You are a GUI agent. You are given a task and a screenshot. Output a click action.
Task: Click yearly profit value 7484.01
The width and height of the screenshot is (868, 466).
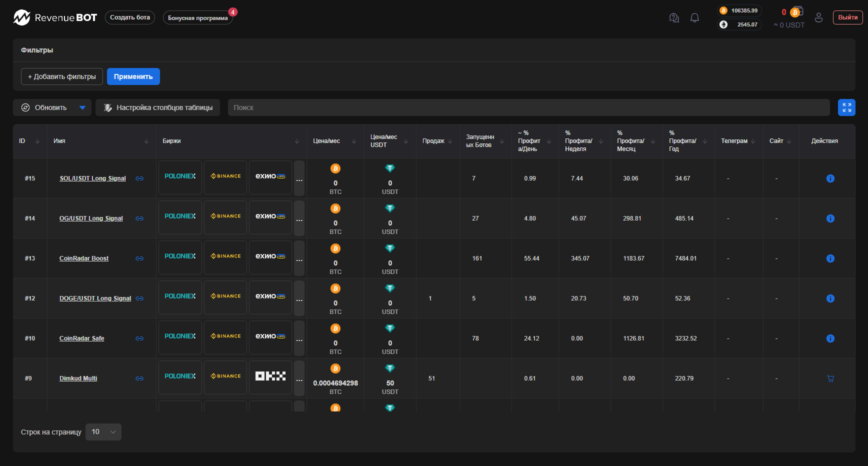click(685, 258)
